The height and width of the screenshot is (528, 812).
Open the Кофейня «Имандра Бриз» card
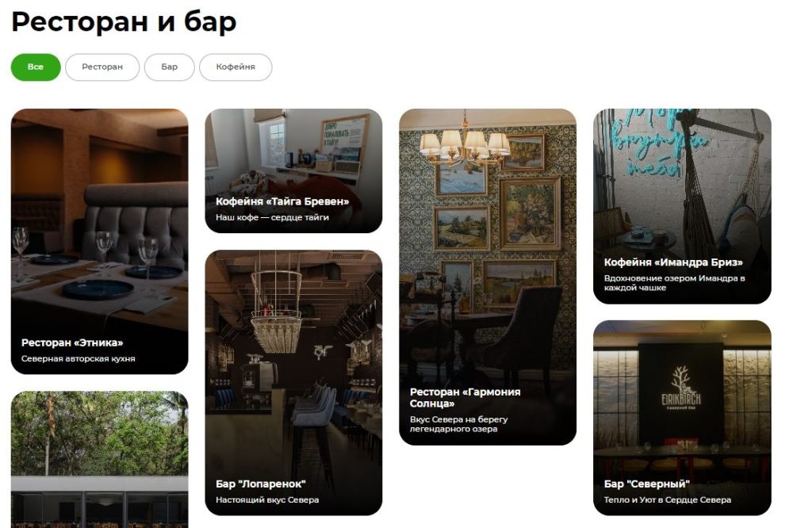click(x=682, y=206)
